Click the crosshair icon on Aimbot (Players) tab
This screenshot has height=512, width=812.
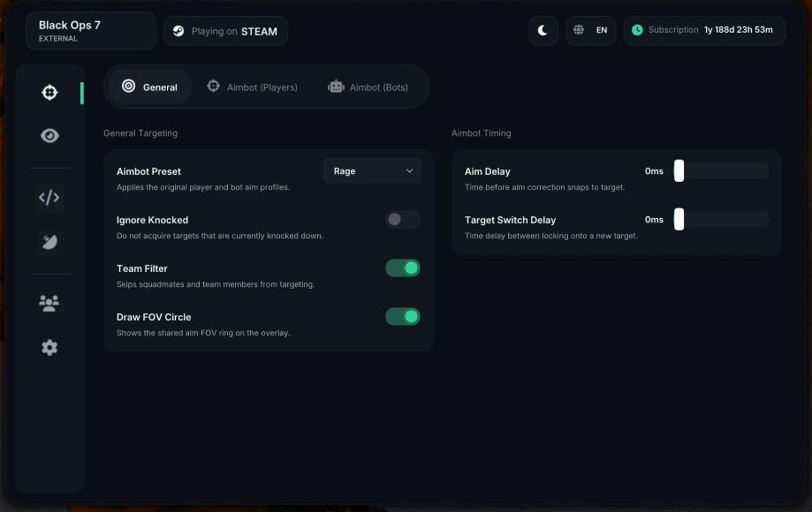[x=213, y=86]
